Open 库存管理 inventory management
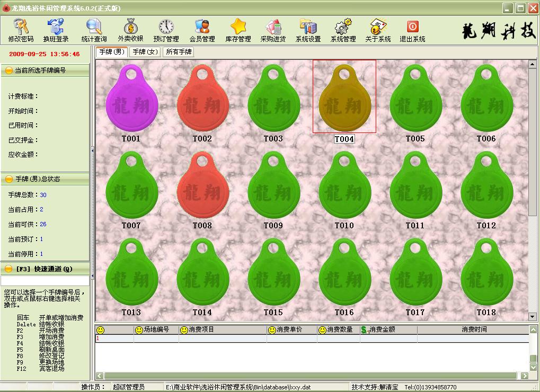Image resolution: width=540 pixels, height=392 pixels. click(x=238, y=31)
